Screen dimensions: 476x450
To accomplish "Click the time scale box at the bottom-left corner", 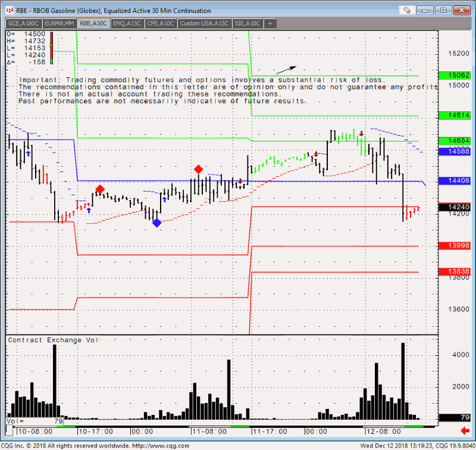I will (x=10, y=430).
